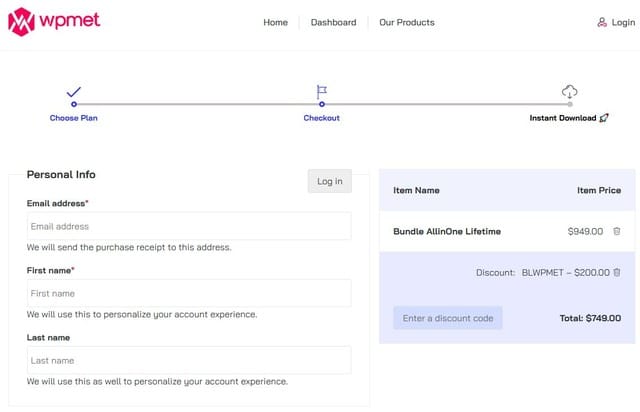Click the user icon beside Login
Screen dimensions: 640x412
(602, 22)
